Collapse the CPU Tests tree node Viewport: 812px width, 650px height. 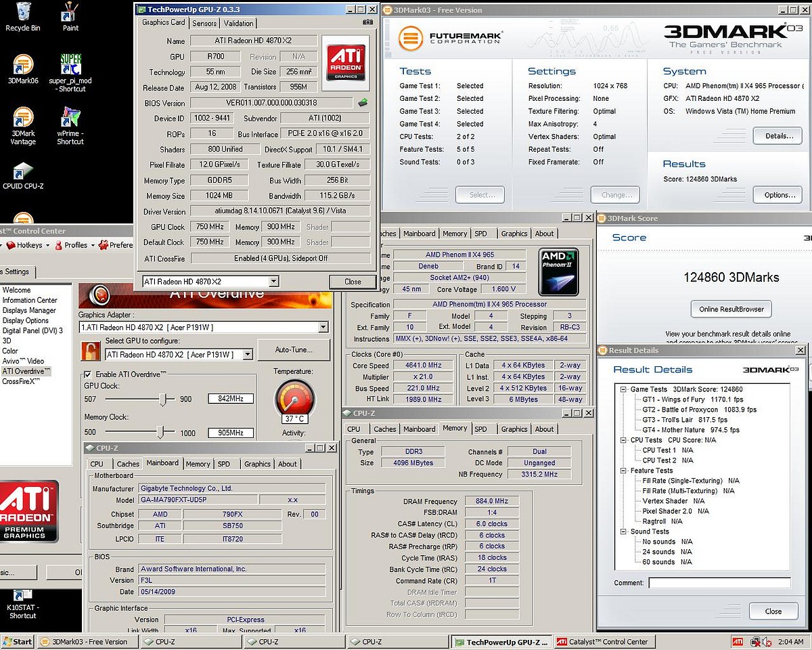[623, 440]
